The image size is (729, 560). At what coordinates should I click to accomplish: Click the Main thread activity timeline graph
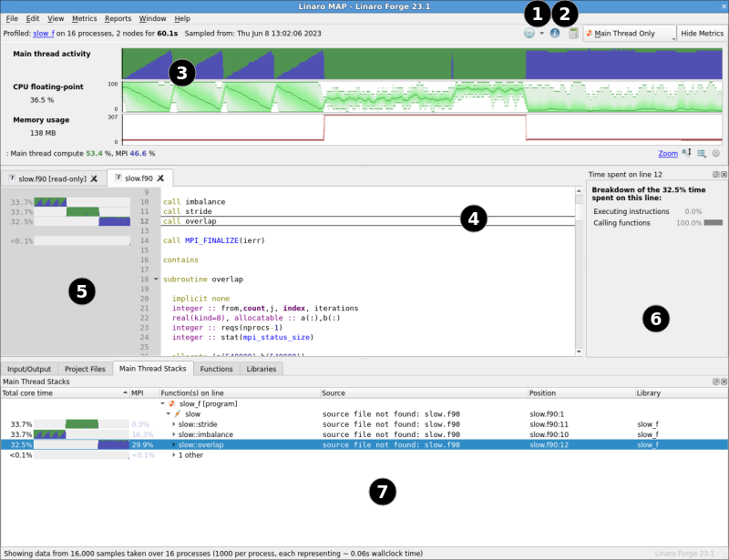point(422,64)
